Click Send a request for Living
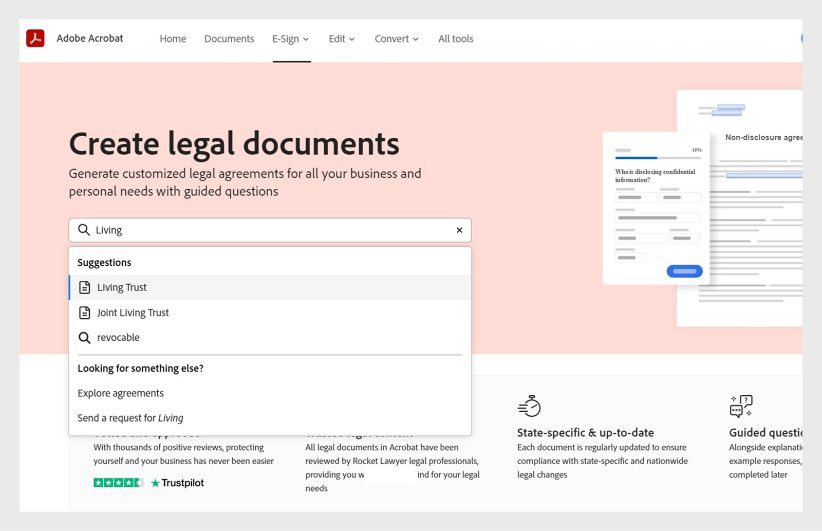The width and height of the screenshot is (822, 531). click(x=131, y=418)
